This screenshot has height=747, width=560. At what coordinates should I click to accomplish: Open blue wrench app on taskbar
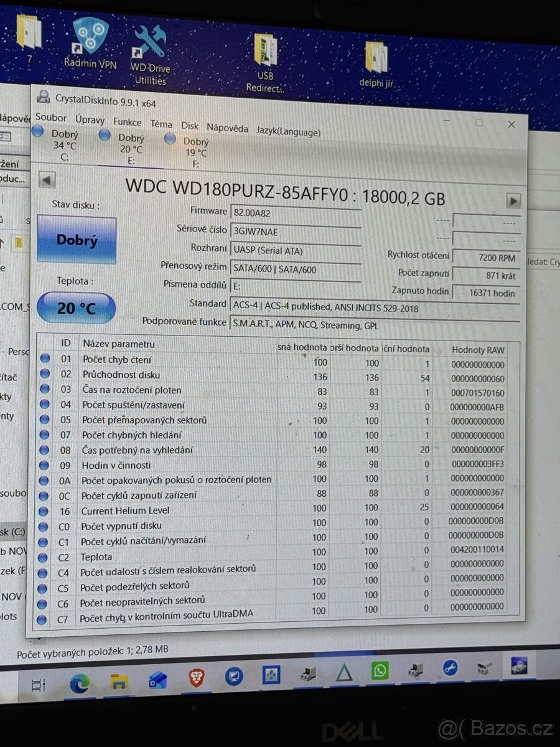click(450, 669)
